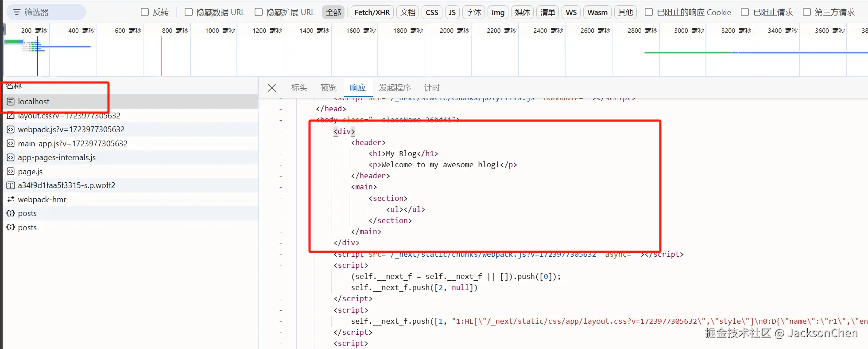Open the 发起程序 (Initiator) tab
This screenshot has width=868, height=349.
[x=395, y=88]
